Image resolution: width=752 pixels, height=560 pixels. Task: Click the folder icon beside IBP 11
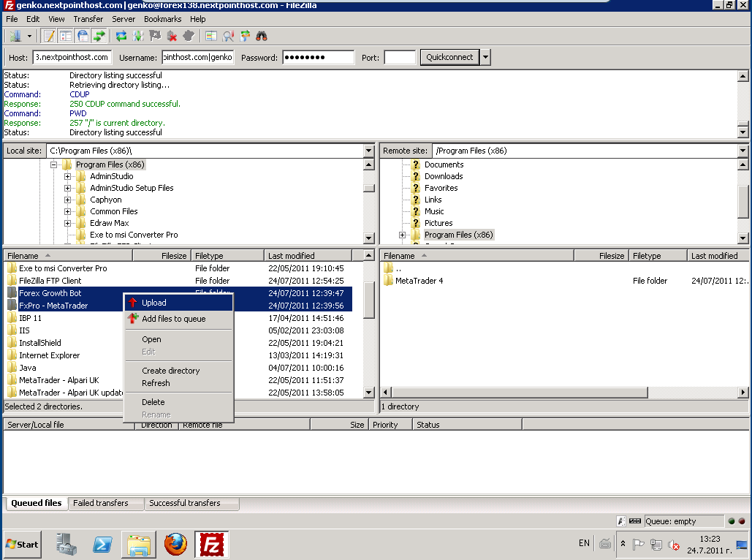pos(12,318)
